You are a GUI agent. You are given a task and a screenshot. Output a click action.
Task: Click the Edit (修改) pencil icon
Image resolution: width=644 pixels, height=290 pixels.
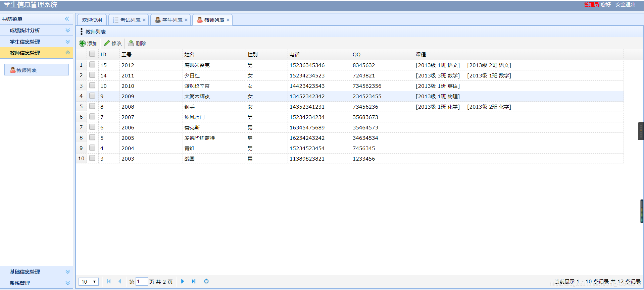point(107,43)
